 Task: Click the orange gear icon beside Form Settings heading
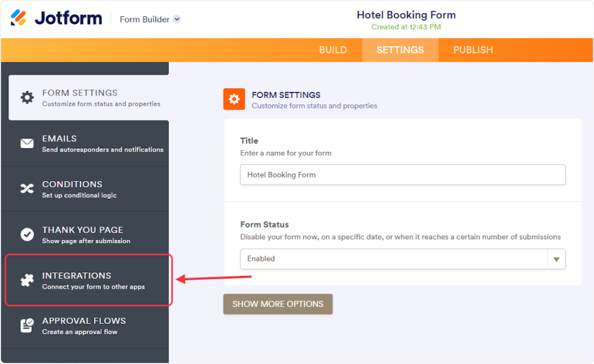[234, 99]
